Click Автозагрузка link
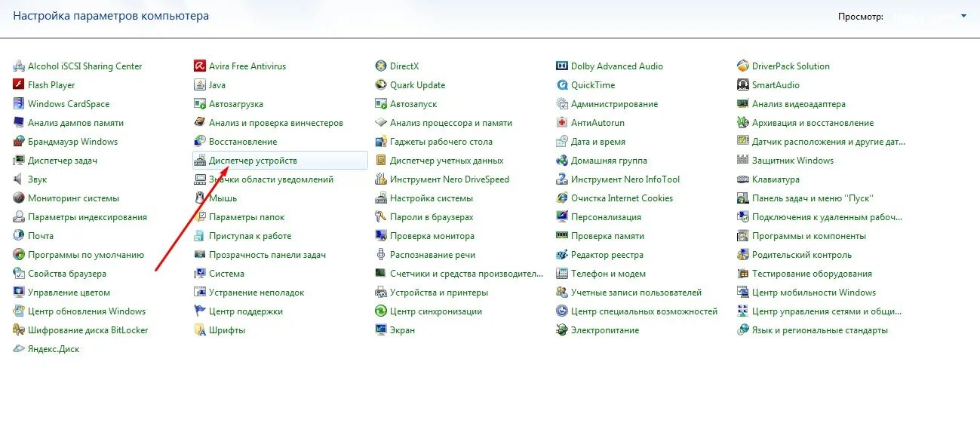The height and width of the screenshot is (429, 980). (x=236, y=104)
